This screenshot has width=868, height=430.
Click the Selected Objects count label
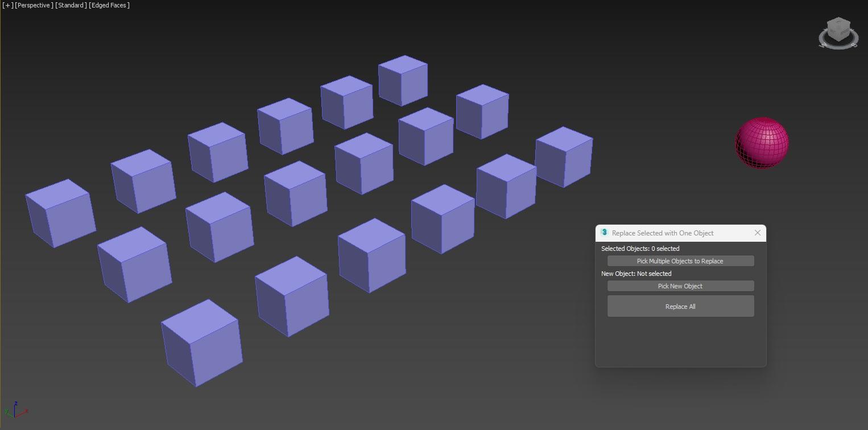pyautogui.click(x=640, y=249)
